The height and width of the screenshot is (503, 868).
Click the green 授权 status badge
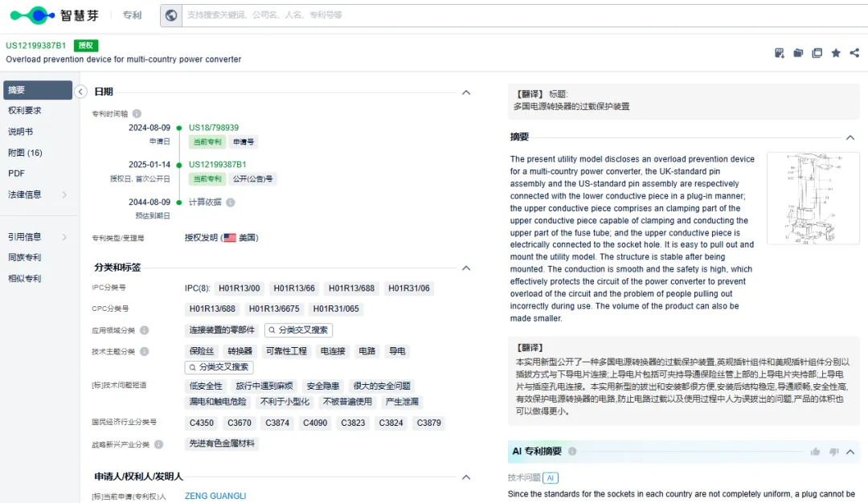pyautogui.click(x=86, y=45)
